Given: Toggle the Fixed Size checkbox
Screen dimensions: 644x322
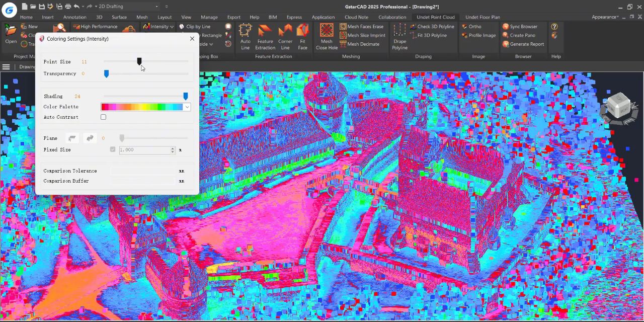Looking at the screenshot, I should (x=112, y=149).
